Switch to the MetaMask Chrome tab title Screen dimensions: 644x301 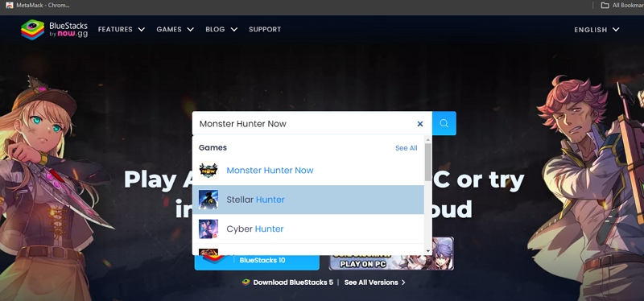[43, 6]
